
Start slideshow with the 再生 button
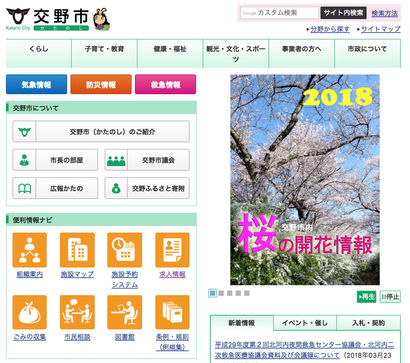point(366,297)
